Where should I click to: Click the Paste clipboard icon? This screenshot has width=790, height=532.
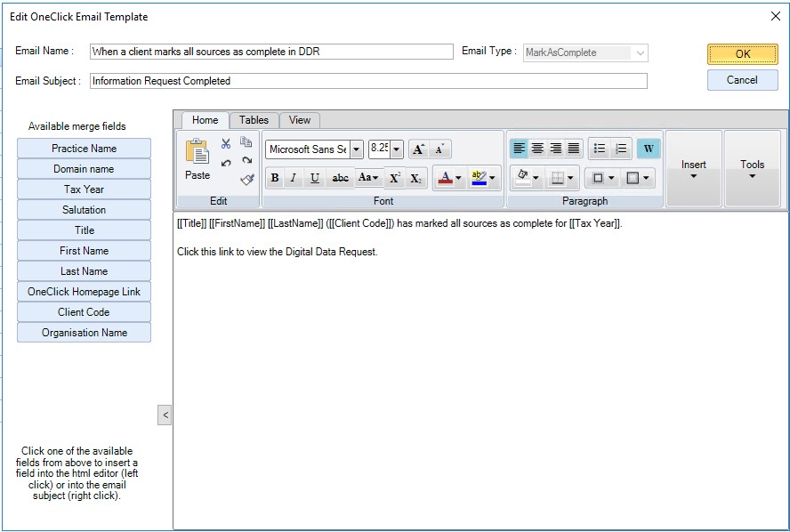click(197, 151)
